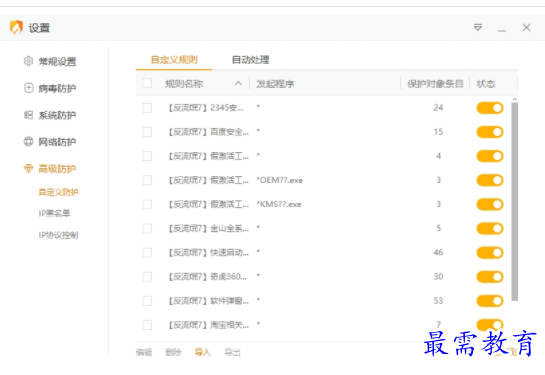Check the box for the 百度安全... rule
The width and height of the screenshot is (545, 375).
(x=147, y=132)
